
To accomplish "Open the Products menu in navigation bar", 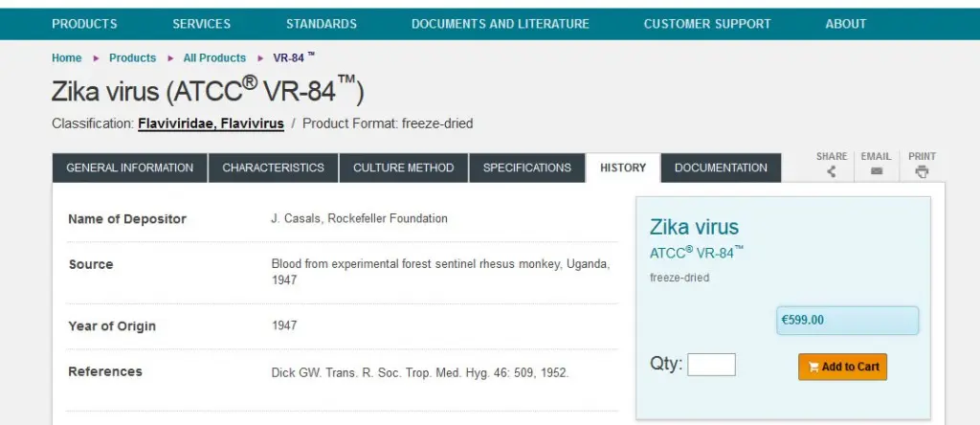I will [84, 24].
